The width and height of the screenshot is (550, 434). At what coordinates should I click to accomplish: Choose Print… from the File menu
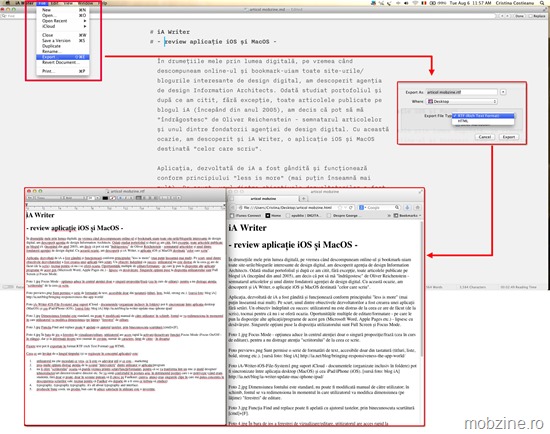63,71
